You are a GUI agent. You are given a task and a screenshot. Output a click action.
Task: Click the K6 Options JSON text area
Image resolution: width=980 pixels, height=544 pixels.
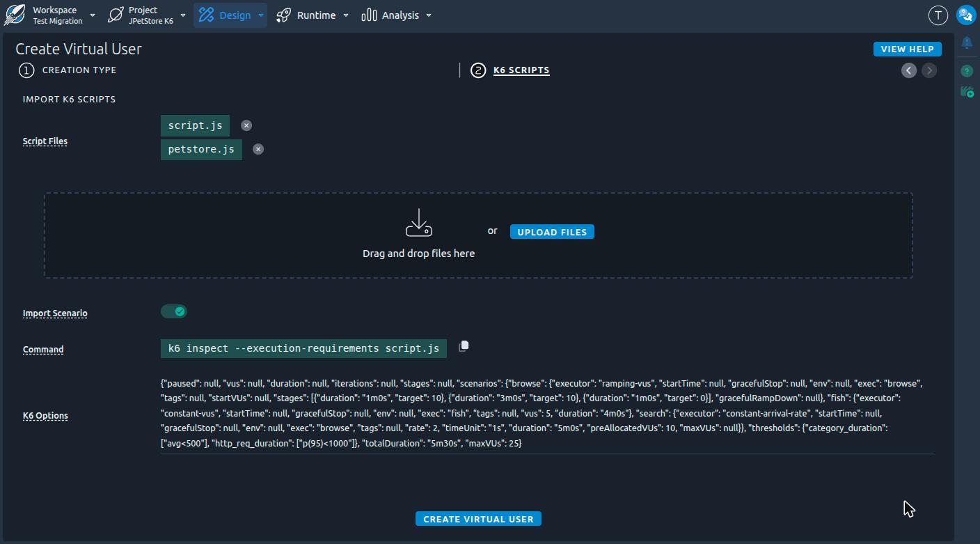(547, 413)
